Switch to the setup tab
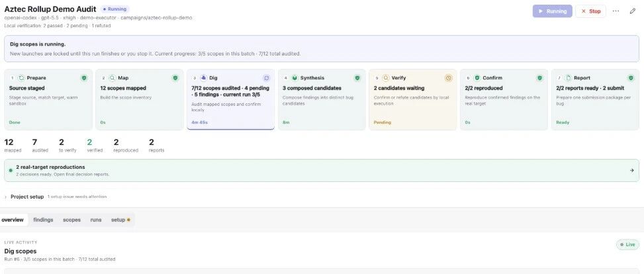644x274 pixels. pos(120,220)
